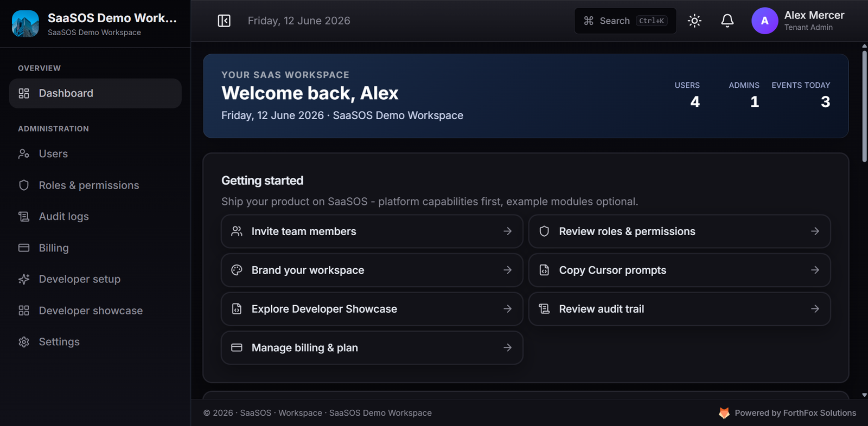Open Copy Cursor prompts card
The width and height of the screenshot is (868, 426).
coord(679,270)
